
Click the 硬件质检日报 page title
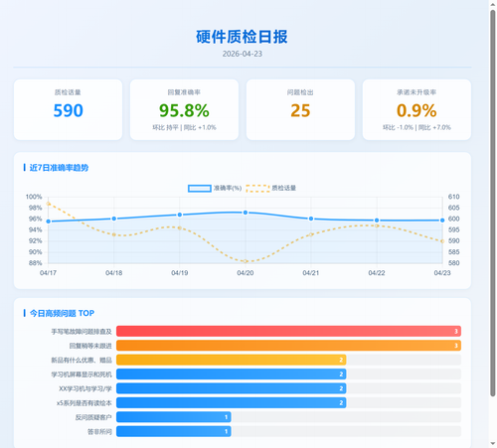click(243, 37)
